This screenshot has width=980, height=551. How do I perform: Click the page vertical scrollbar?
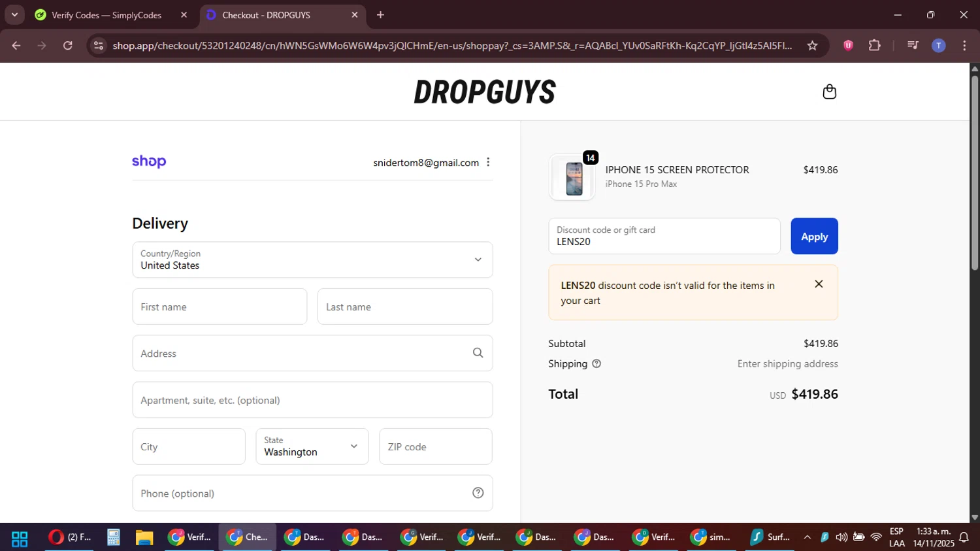[975, 173]
